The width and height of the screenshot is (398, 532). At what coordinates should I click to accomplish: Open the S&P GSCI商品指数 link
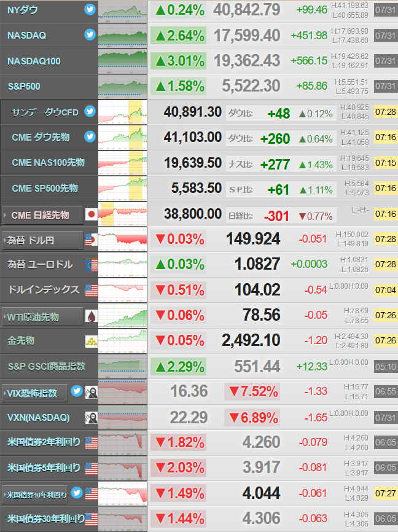click(x=47, y=366)
